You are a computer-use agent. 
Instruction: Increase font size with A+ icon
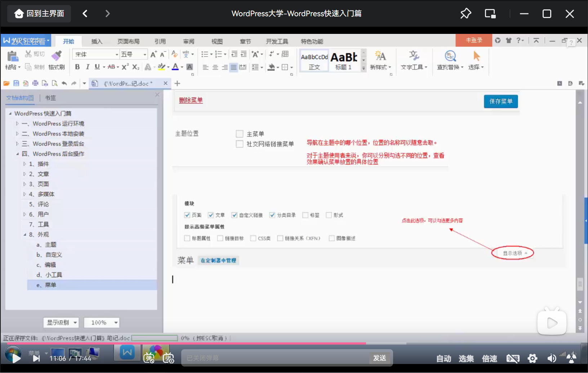click(153, 54)
